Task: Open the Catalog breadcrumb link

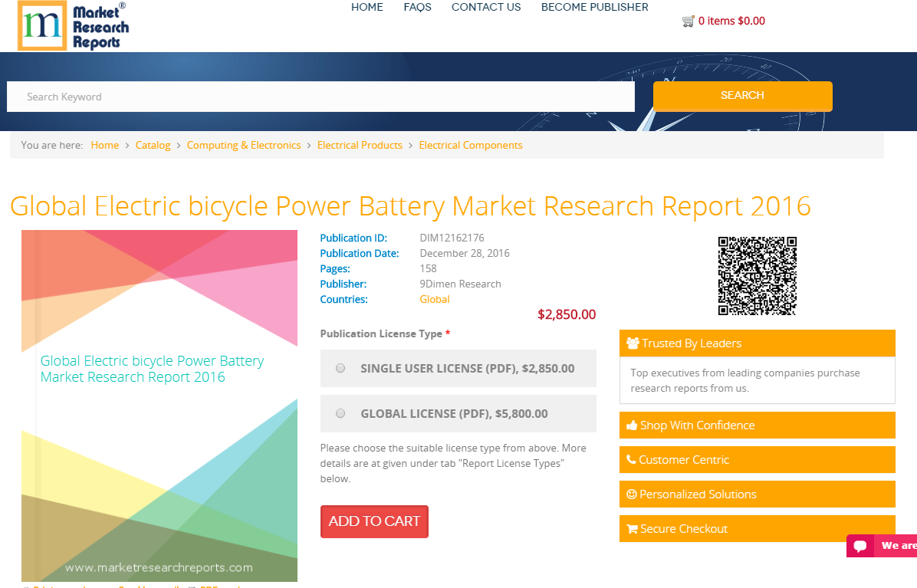Action: [153, 145]
